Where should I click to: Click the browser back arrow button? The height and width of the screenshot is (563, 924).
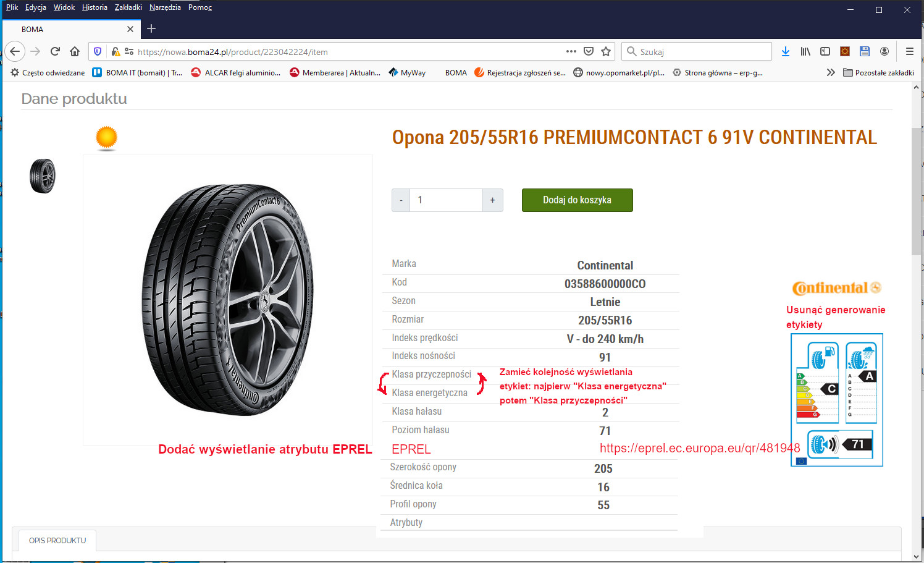click(x=15, y=52)
